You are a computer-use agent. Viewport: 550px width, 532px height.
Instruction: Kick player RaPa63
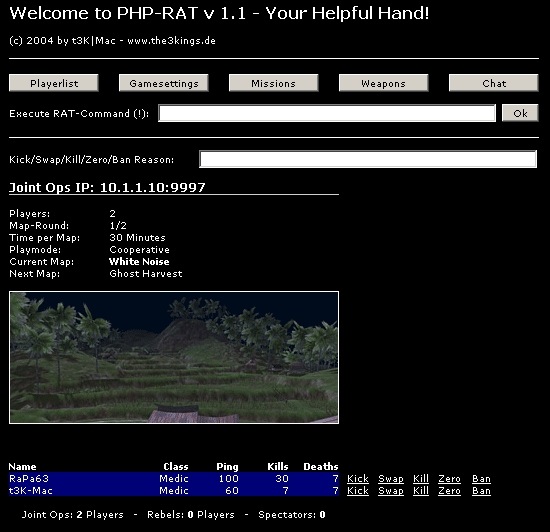pyautogui.click(x=358, y=479)
